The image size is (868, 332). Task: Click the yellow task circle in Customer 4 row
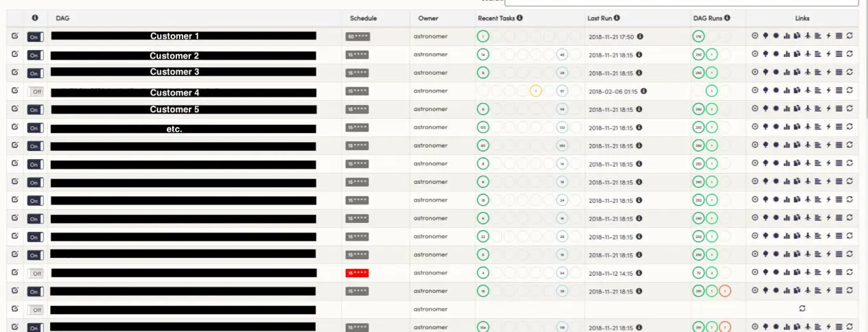click(536, 91)
